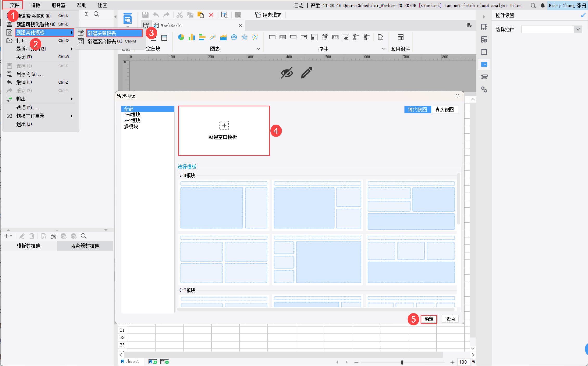Switch to 真实视图 view mode
This screenshot has width=588, height=366.
click(444, 110)
